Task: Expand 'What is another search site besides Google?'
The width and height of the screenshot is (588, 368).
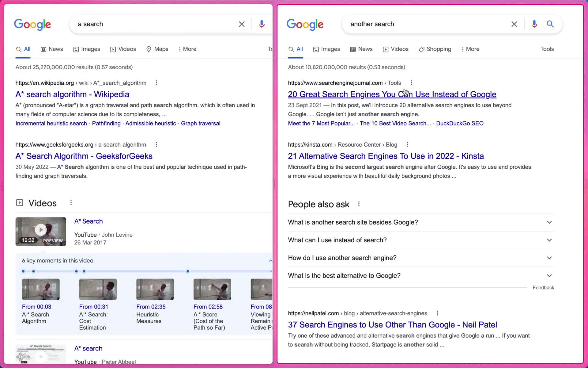Action: pyautogui.click(x=549, y=222)
